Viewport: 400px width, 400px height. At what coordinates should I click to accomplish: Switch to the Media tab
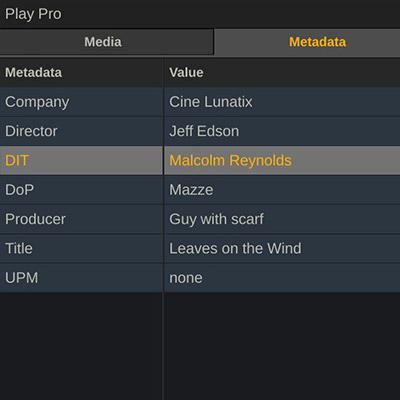click(x=106, y=42)
